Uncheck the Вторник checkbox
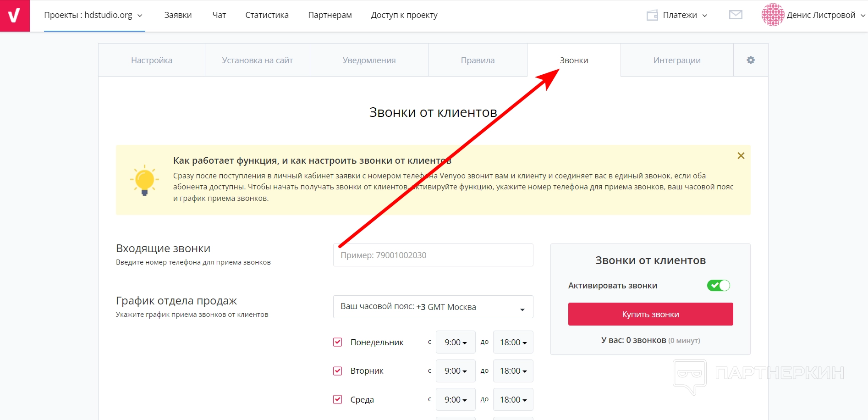Screen dimensions: 868x420 point(338,371)
